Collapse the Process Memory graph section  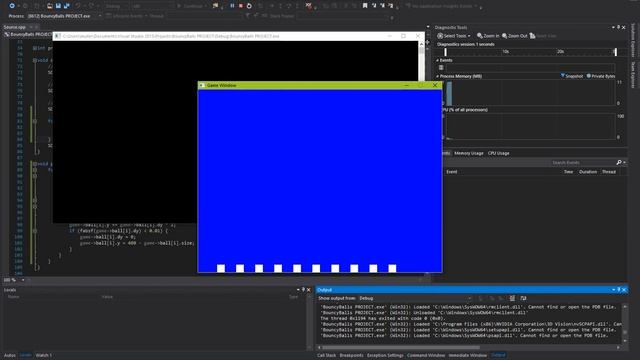click(437, 76)
